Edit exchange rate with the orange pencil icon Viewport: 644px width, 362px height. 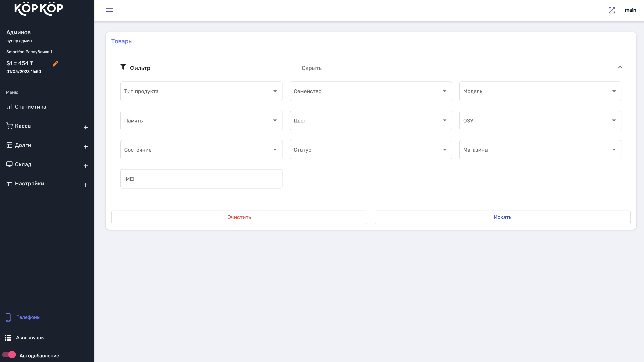pos(55,64)
